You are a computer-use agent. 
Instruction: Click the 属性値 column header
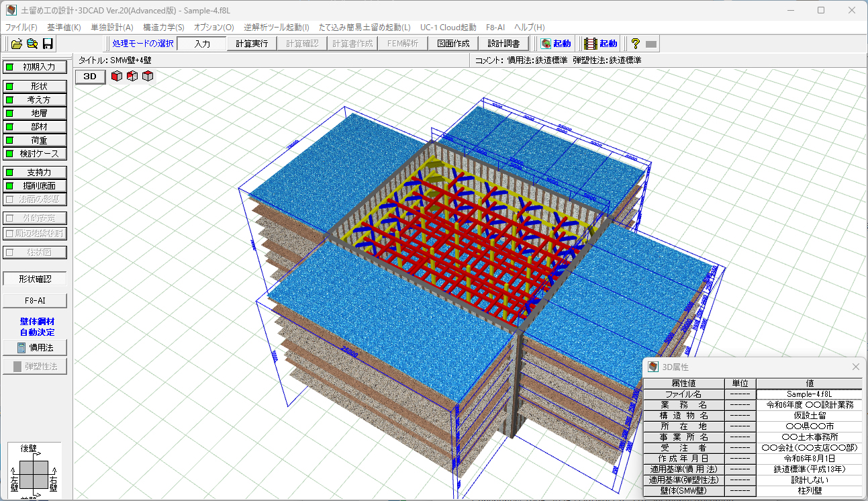[684, 383]
